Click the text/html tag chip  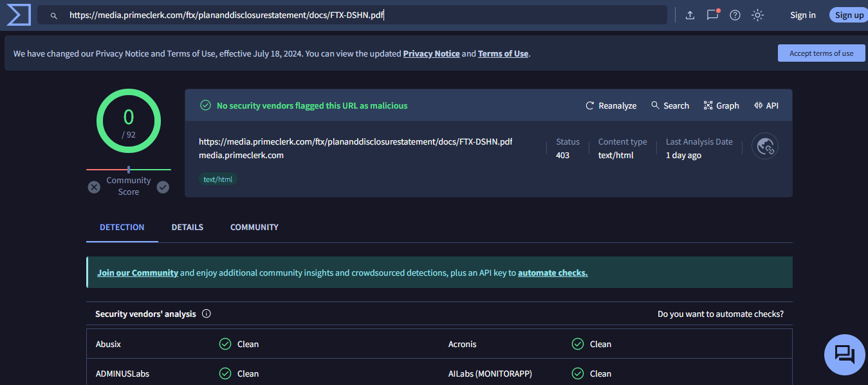(x=217, y=179)
